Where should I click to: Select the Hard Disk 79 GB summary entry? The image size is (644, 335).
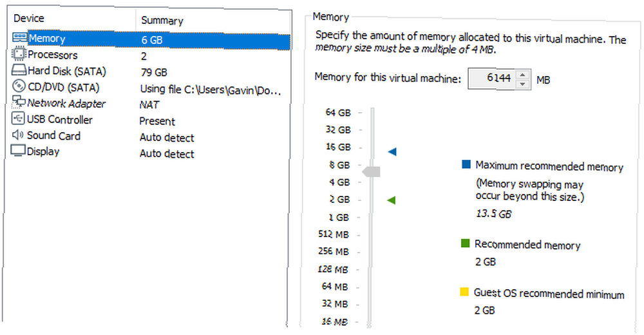(154, 72)
